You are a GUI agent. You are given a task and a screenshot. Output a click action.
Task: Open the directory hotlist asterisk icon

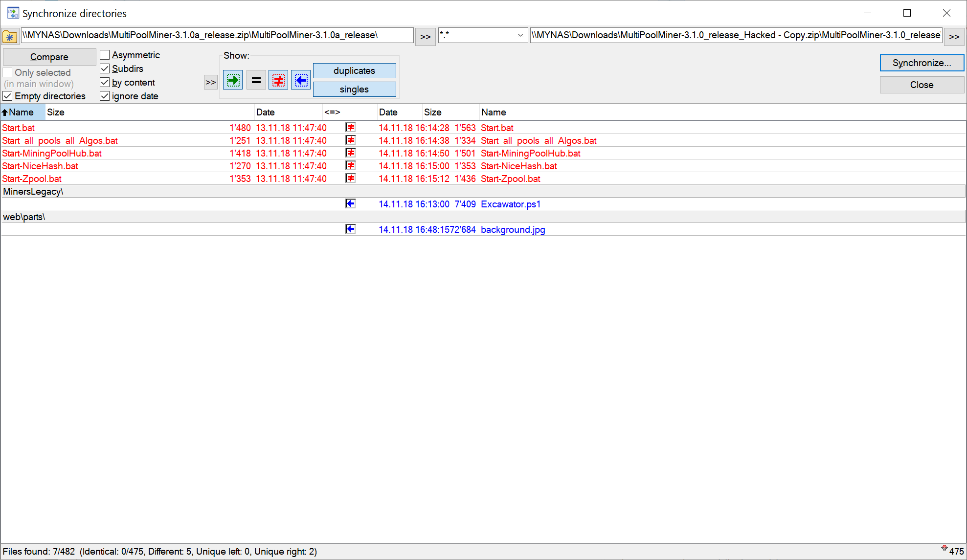pos(10,36)
